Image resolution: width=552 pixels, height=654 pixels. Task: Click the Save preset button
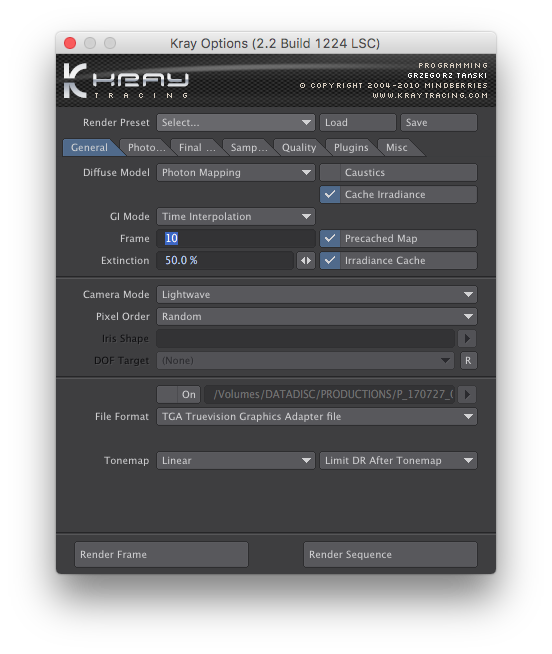(x=439, y=123)
